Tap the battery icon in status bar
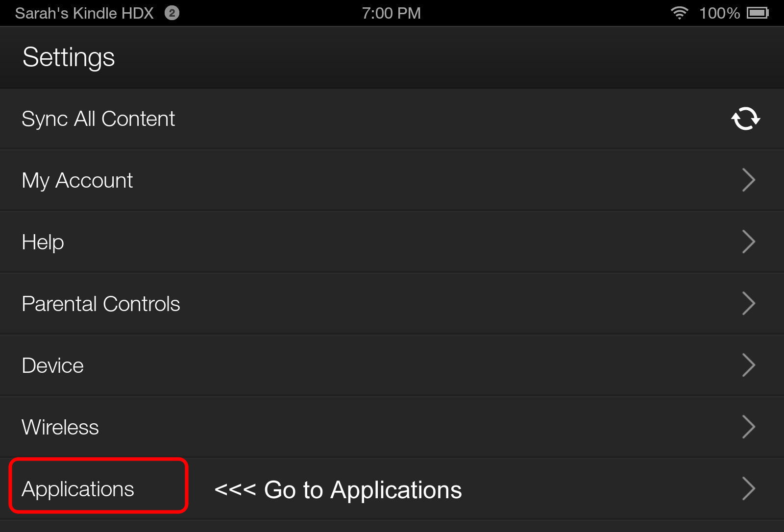Screen dimensions: 784x532 (758, 13)
